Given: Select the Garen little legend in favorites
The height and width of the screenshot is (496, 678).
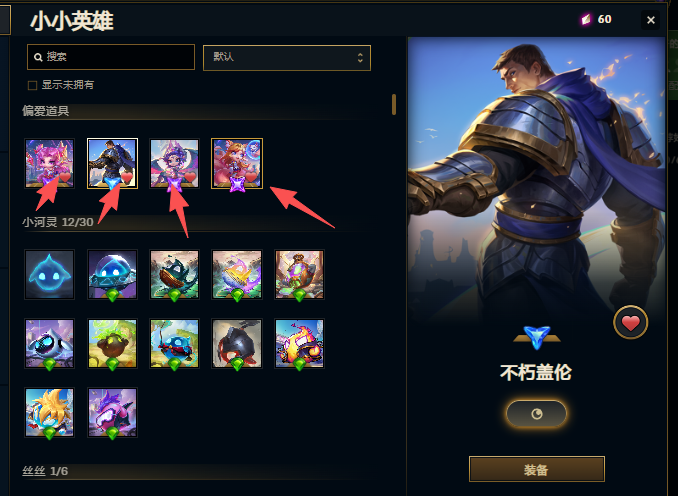Looking at the screenshot, I should tap(112, 163).
